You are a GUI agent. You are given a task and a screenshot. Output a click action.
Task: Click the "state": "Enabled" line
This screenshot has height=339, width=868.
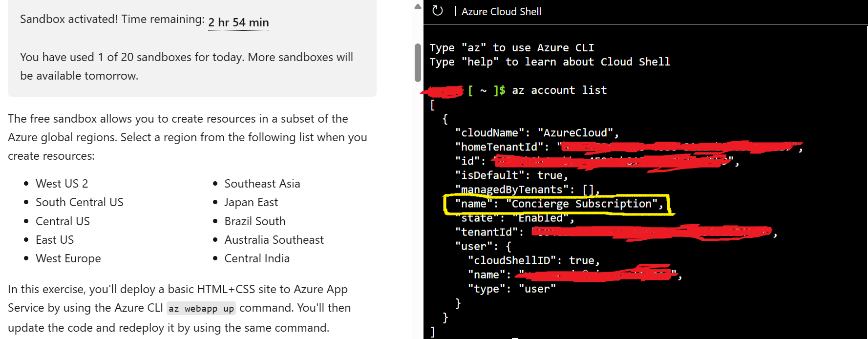pyautogui.click(x=515, y=218)
